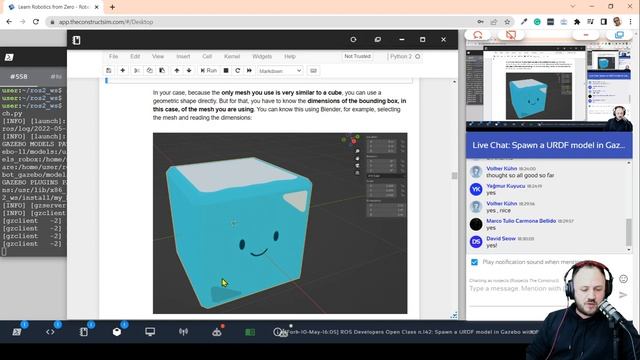
Task: Restart the kernel with the circular arrow
Action: pos(238,71)
